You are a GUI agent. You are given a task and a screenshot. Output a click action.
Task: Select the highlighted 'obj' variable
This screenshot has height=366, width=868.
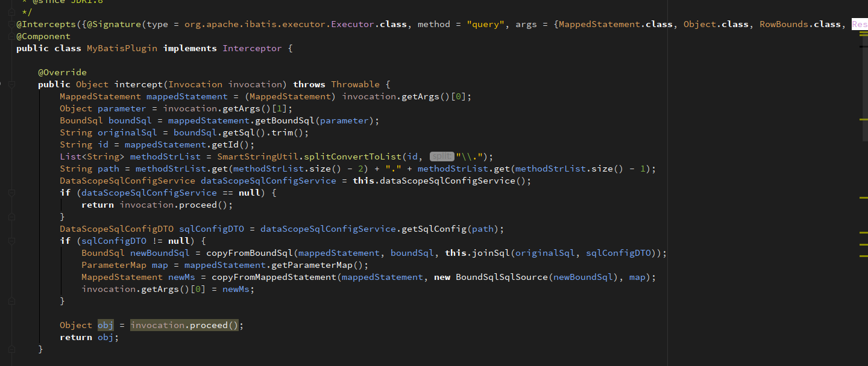(x=105, y=325)
